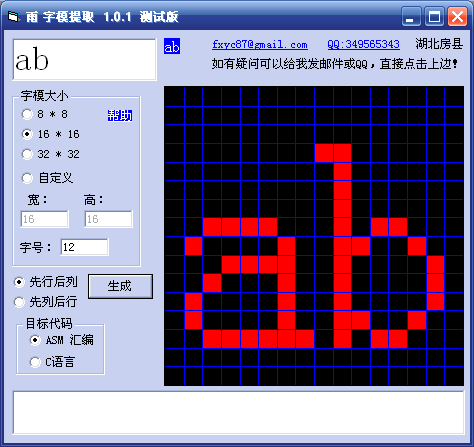Screen dimensions: 474x447
Task: Open the fxyc87@gmail.com email link
Action: coord(260,44)
